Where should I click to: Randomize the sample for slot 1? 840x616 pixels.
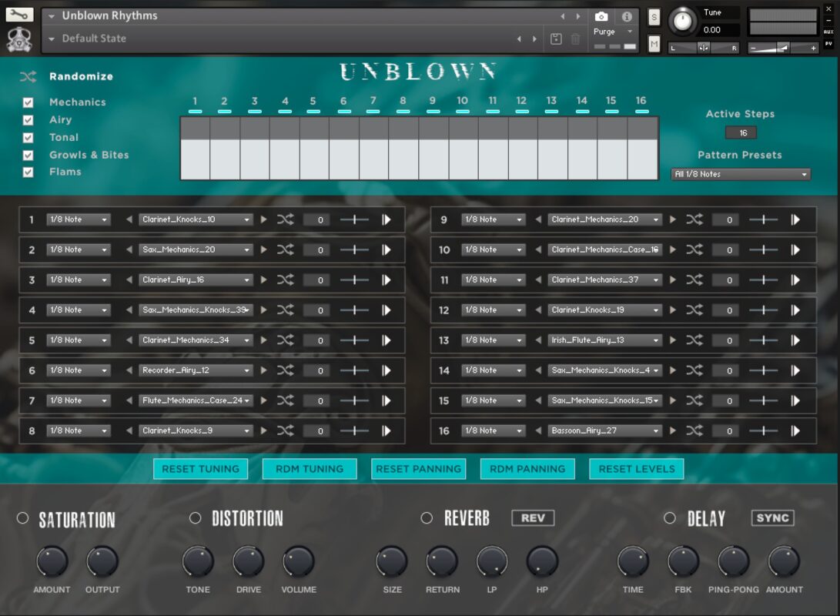(x=285, y=219)
